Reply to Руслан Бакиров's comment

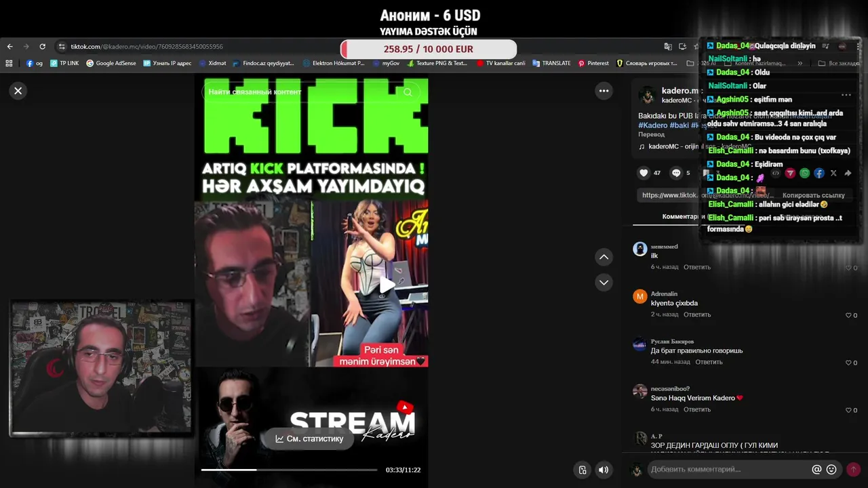709,362
